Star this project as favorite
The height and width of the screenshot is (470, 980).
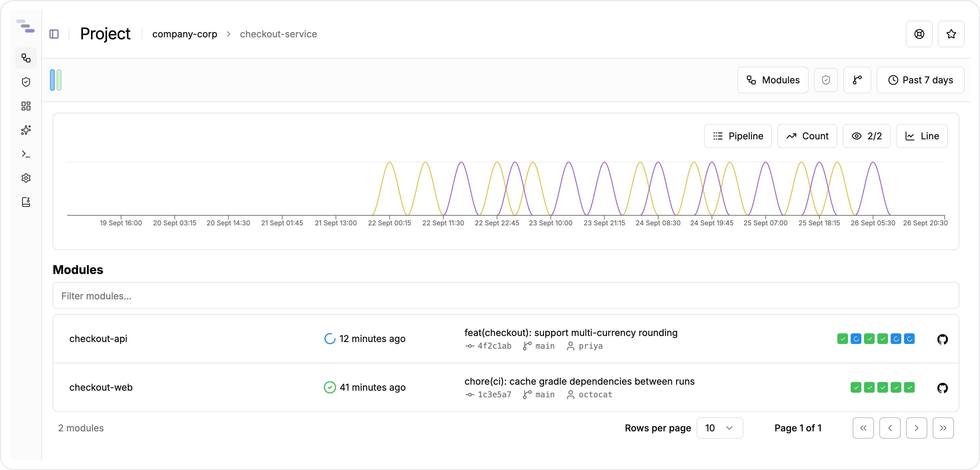coord(951,34)
